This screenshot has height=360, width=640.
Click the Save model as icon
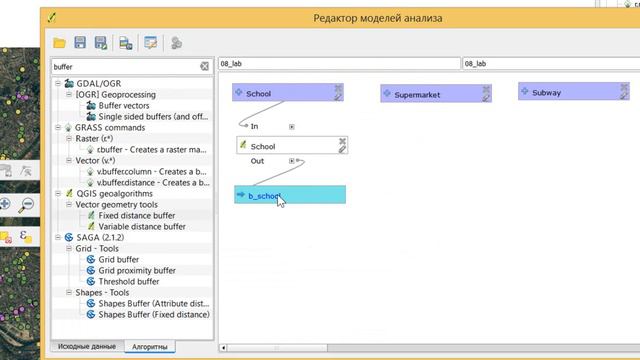(100, 43)
